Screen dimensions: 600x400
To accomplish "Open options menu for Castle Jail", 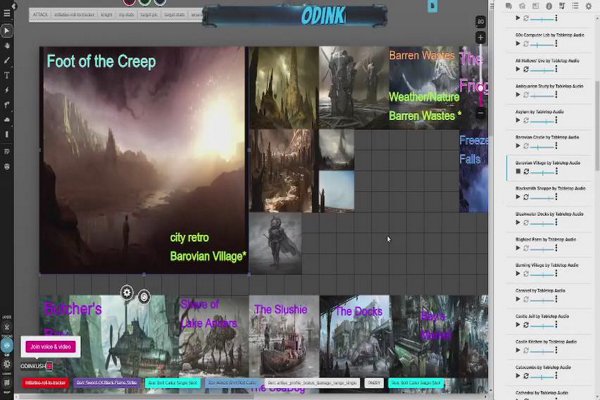I will [556, 325].
